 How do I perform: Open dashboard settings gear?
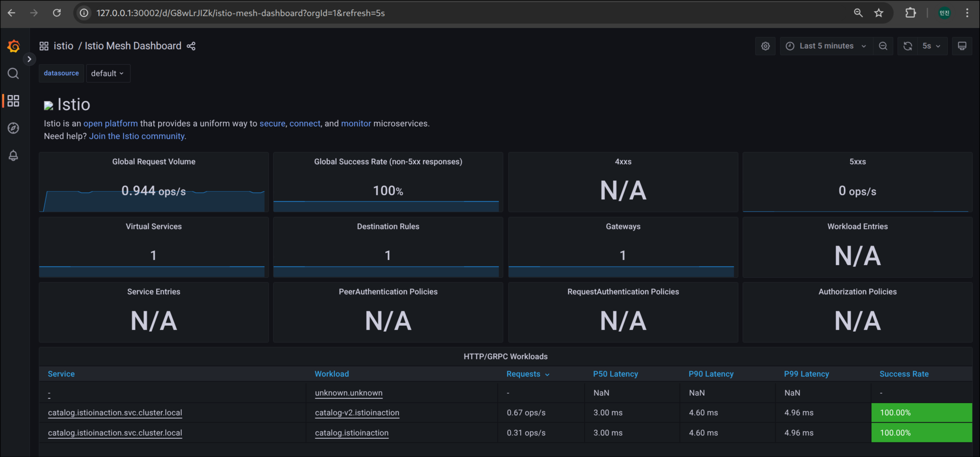765,46
